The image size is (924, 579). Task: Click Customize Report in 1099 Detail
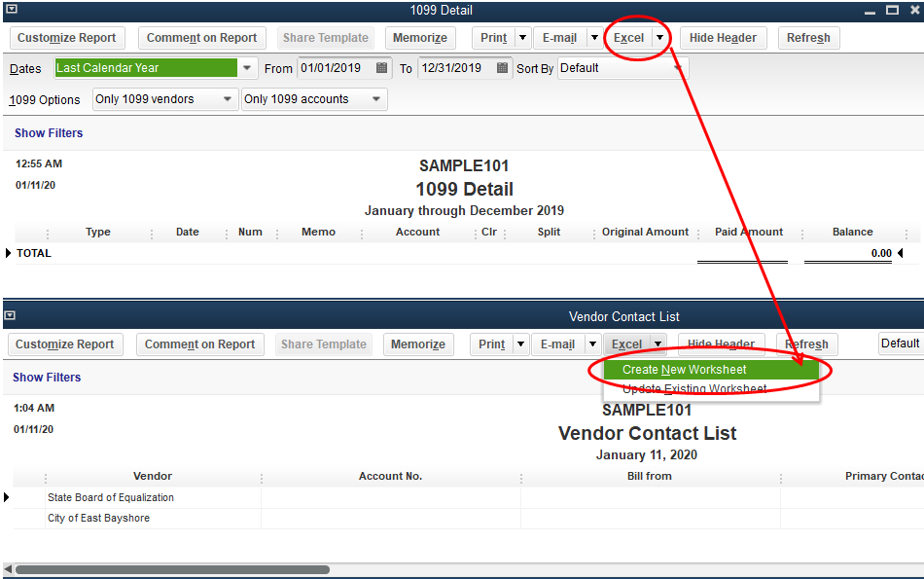[x=67, y=38]
